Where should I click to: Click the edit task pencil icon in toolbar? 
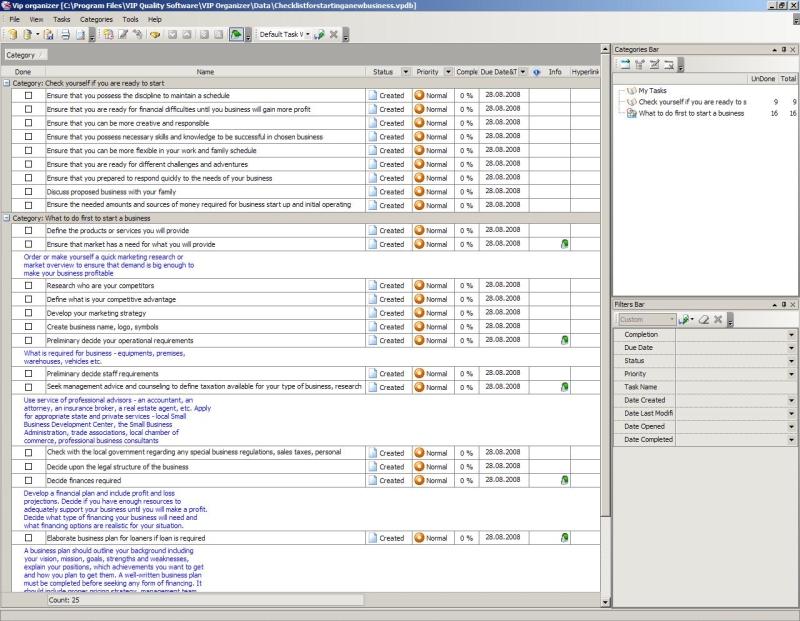tap(123, 35)
